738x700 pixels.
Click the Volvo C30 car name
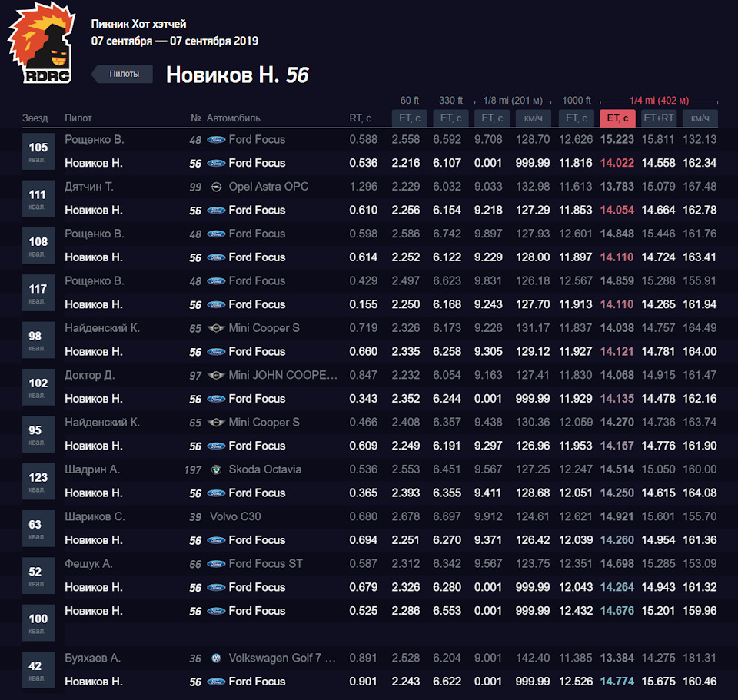tap(235, 516)
